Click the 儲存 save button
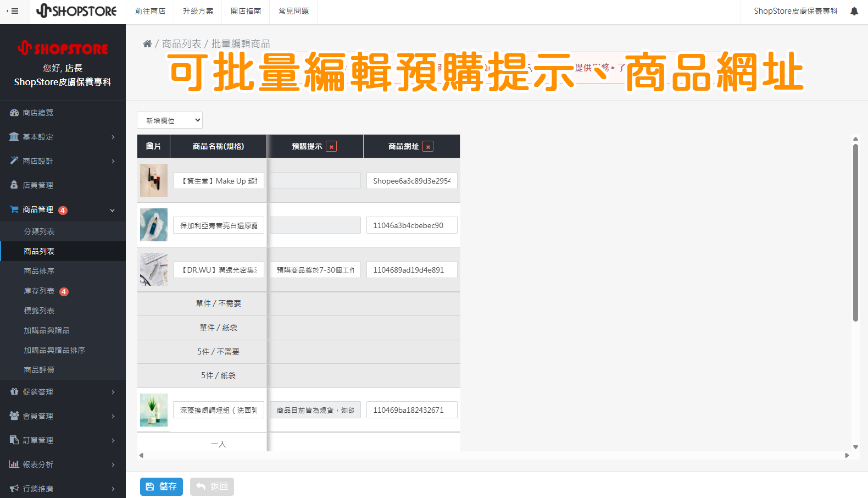Screen dimensions: 868x498 pyautogui.click(x=162, y=486)
